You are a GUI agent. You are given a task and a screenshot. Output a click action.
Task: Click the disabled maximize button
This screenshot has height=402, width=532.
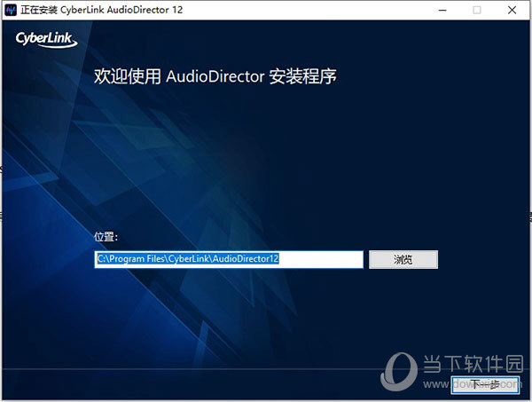click(477, 10)
